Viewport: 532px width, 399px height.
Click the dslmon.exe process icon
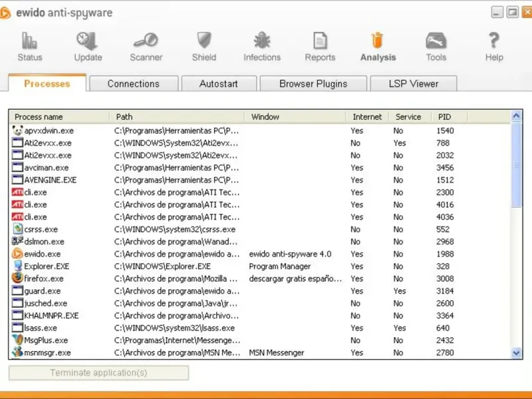[17, 241]
